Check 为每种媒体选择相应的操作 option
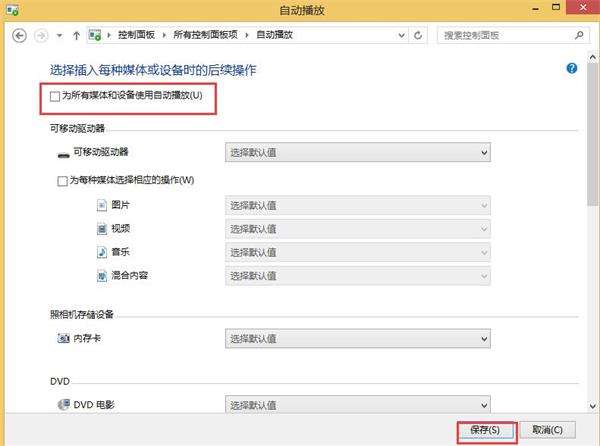The height and width of the screenshot is (446, 600). pyautogui.click(x=62, y=181)
